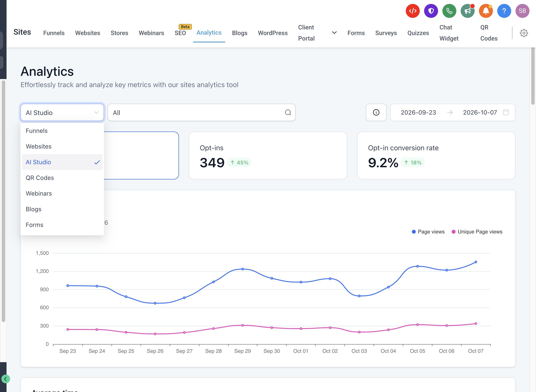
Task: Click the purple shield icon
Action: click(431, 11)
